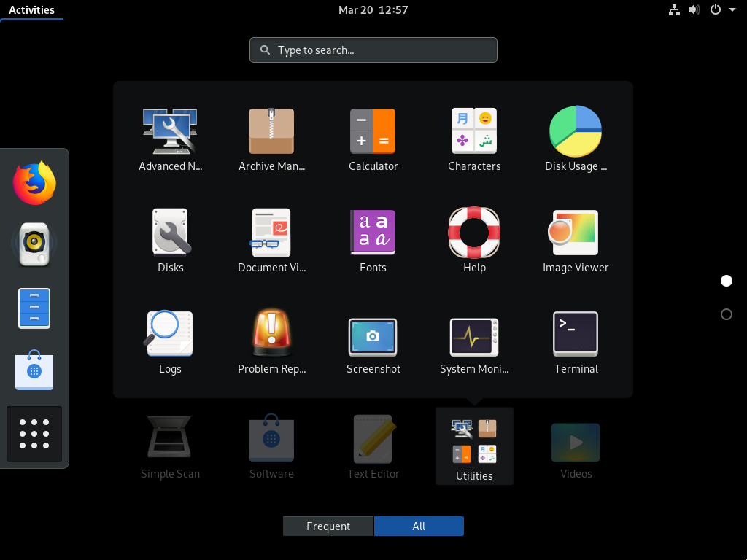This screenshot has height=560, width=747.
Task: Open Software from the app grid
Action: click(271, 447)
